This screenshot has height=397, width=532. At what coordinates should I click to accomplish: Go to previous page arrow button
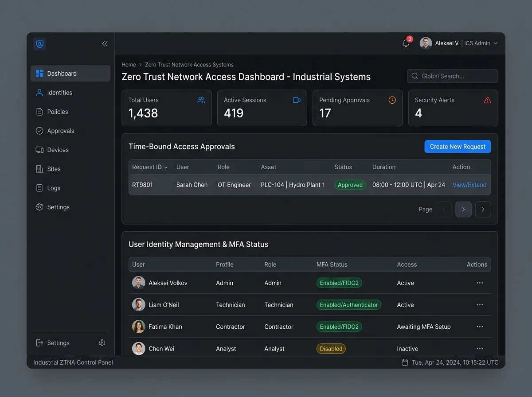[444, 209]
